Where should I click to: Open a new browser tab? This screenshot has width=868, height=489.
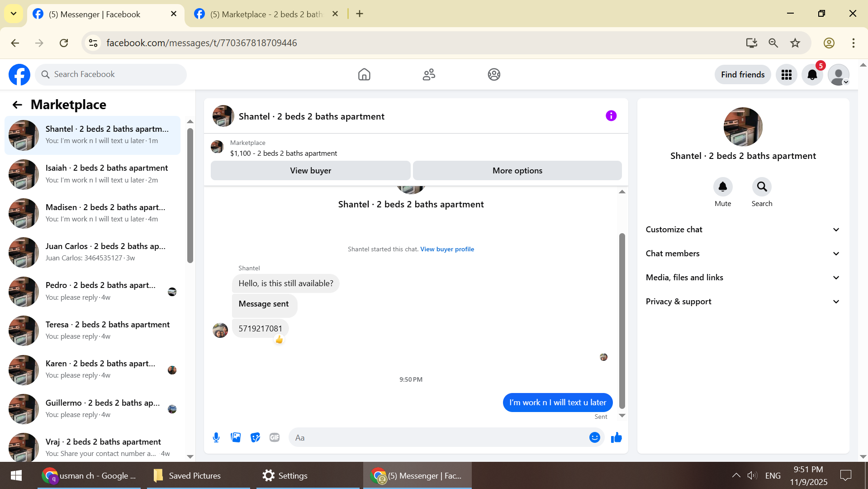tap(360, 14)
